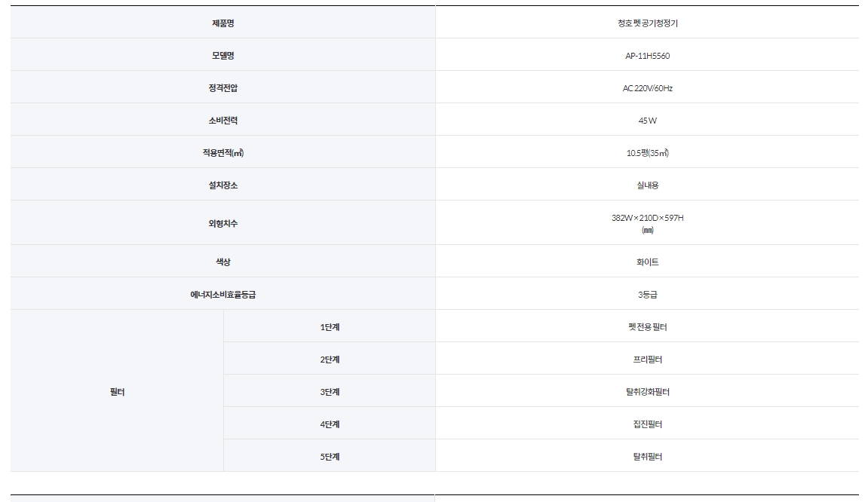Select the AP-11H5560 model number text
This screenshot has width=868, height=502.
pos(647,56)
